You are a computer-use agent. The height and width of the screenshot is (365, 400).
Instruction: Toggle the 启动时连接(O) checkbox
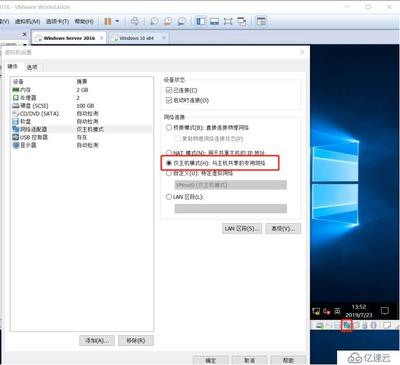[x=169, y=100]
